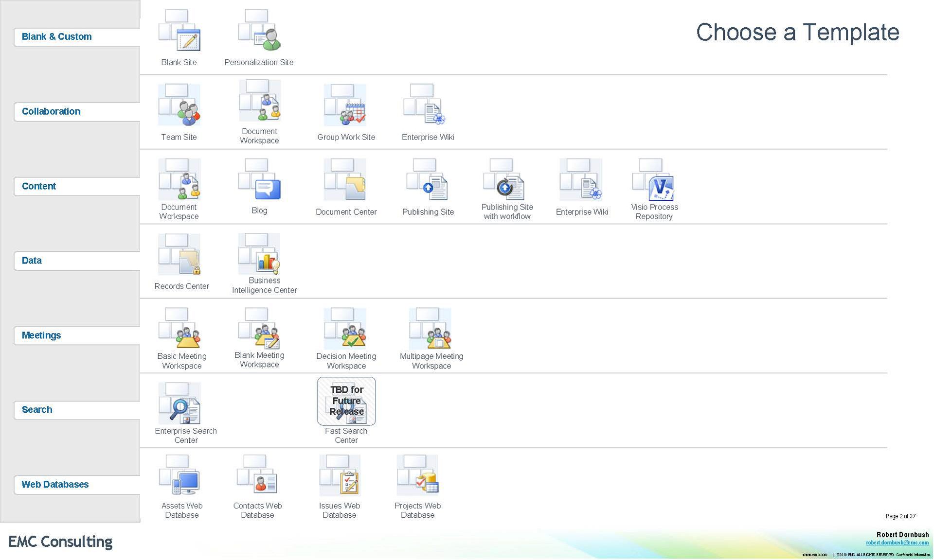Choose the Records Center icon
The height and width of the screenshot is (560, 934).
click(179, 255)
